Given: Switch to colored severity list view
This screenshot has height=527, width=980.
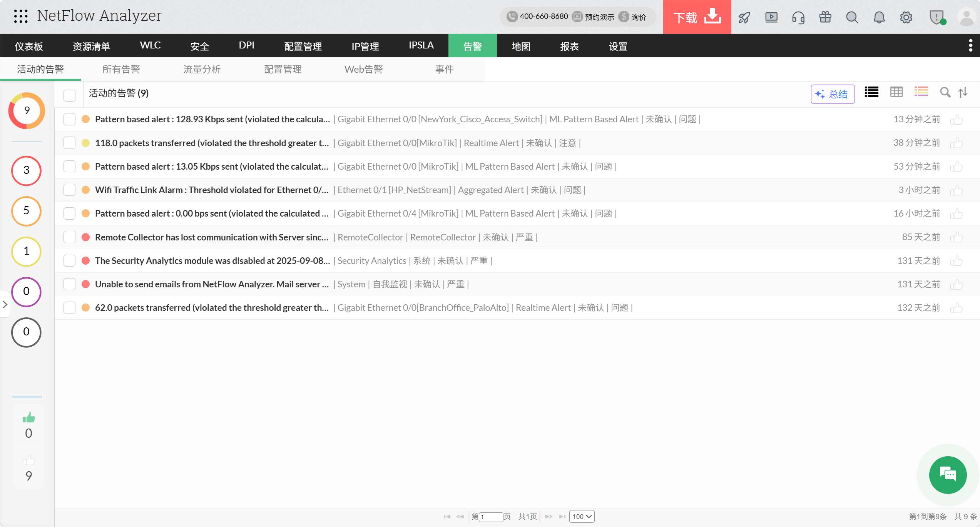Looking at the screenshot, I should coord(921,92).
